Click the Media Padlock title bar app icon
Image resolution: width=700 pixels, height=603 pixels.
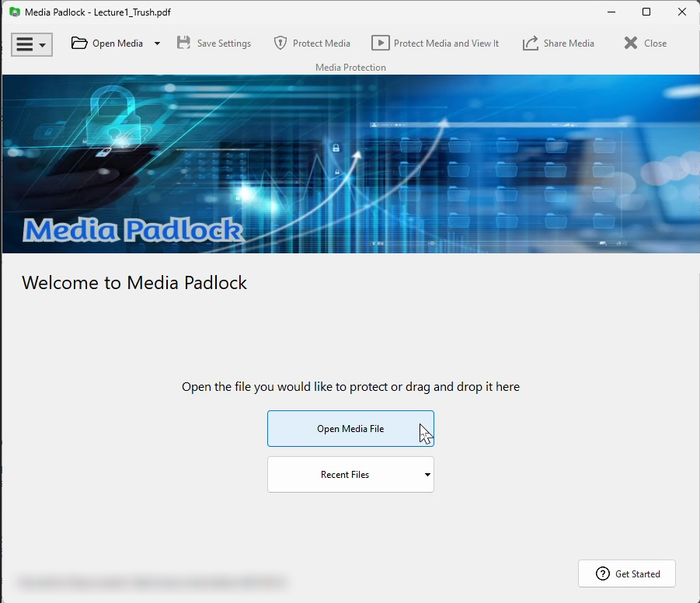pos(14,12)
